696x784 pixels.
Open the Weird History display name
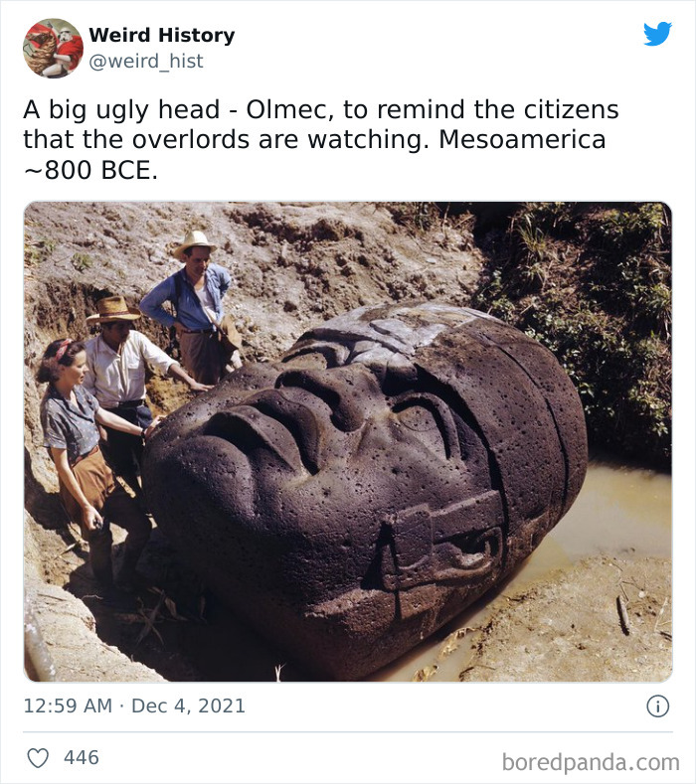pyautogui.click(x=162, y=35)
